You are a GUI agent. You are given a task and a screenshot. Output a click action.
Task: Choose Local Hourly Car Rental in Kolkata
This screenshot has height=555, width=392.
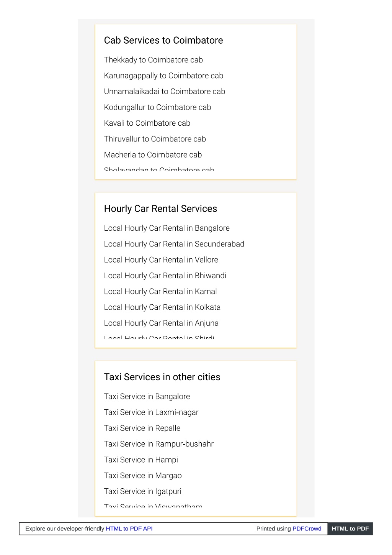[162, 307]
